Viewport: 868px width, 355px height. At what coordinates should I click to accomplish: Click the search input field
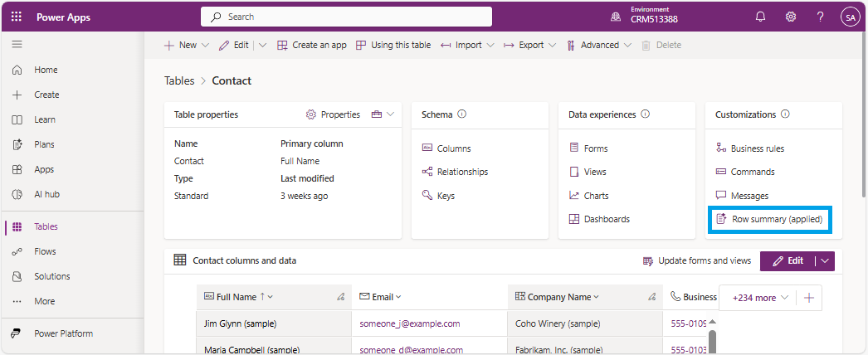(346, 17)
